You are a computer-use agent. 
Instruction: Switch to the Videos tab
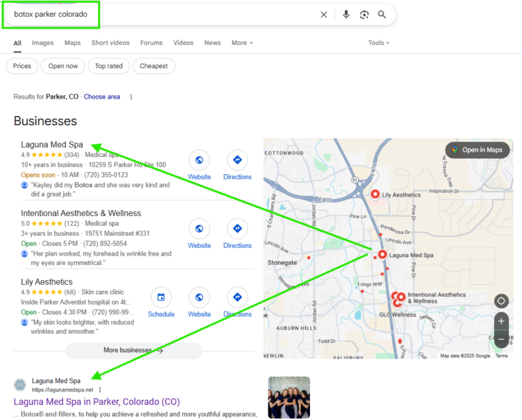[x=183, y=43]
